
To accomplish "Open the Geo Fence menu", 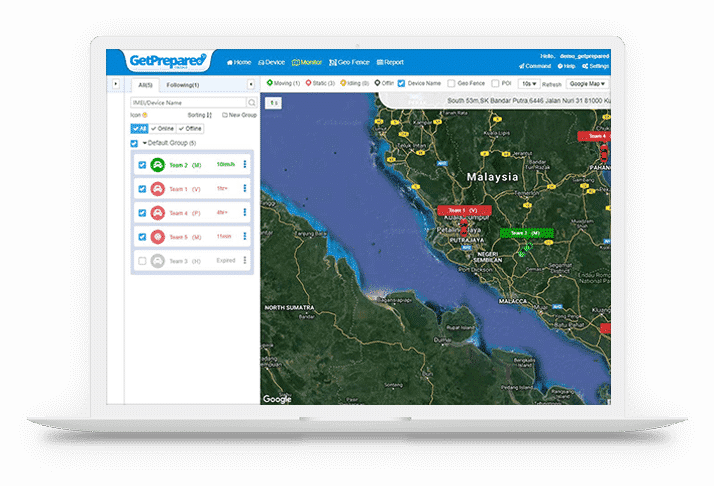I will point(349,62).
